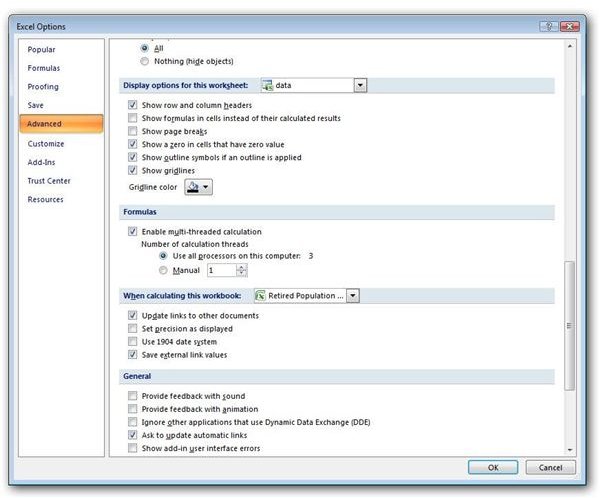
Task: Open the Gridline color picker
Action: [x=198, y=187]
